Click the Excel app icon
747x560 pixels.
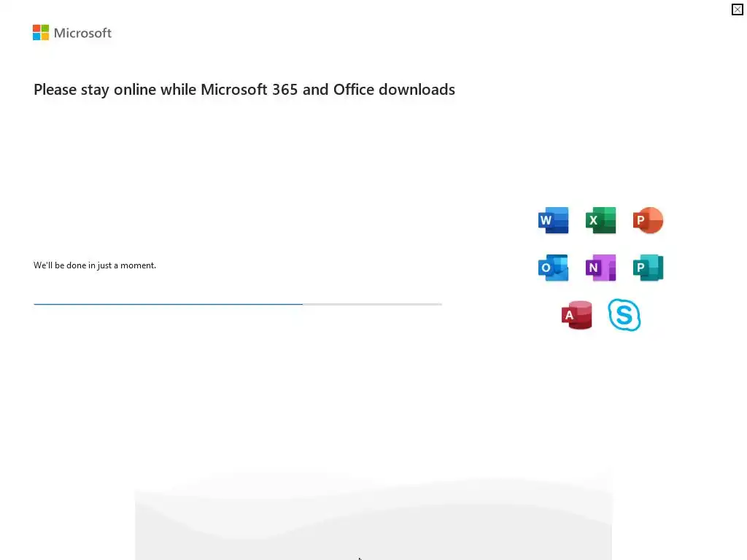(x=600, y=220)
